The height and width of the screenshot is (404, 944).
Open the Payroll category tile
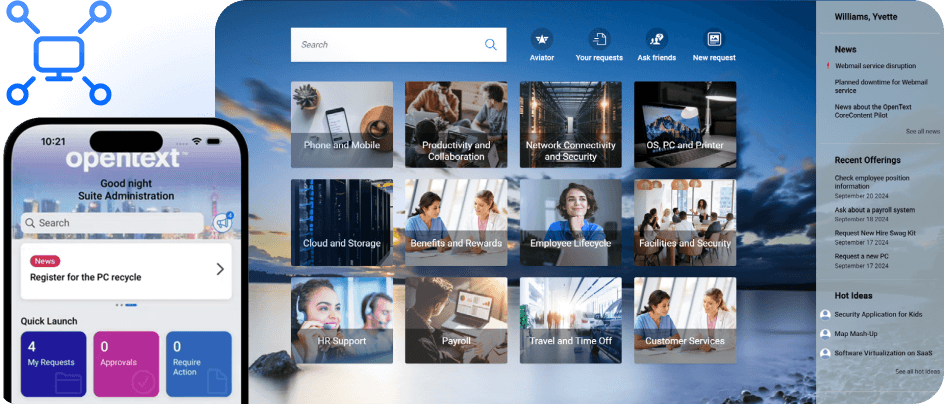coord(456,320)
